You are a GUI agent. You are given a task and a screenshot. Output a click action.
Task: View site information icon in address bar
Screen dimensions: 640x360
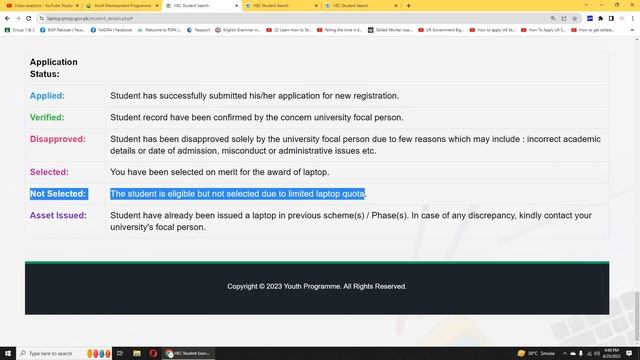tap(41, 18)
